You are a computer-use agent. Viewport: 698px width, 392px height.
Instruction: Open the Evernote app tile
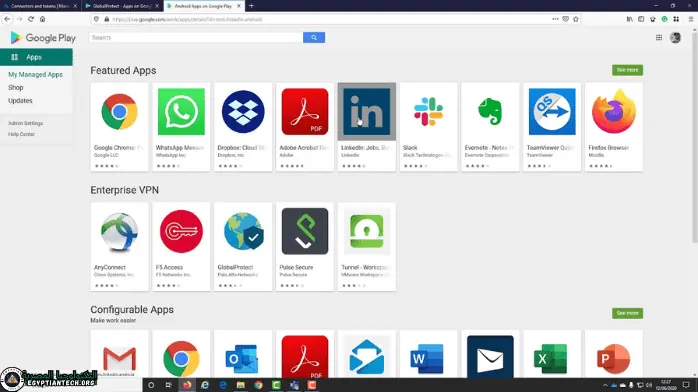pyautogui.click(x=490, y=127)
